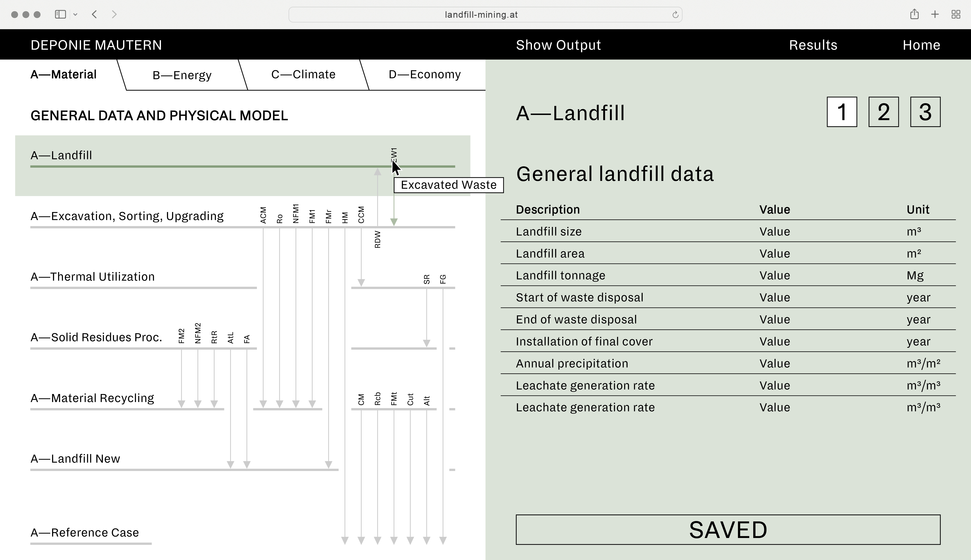Click the RtR flow label
Screen dimensions: 971x560
pos(214,337)
